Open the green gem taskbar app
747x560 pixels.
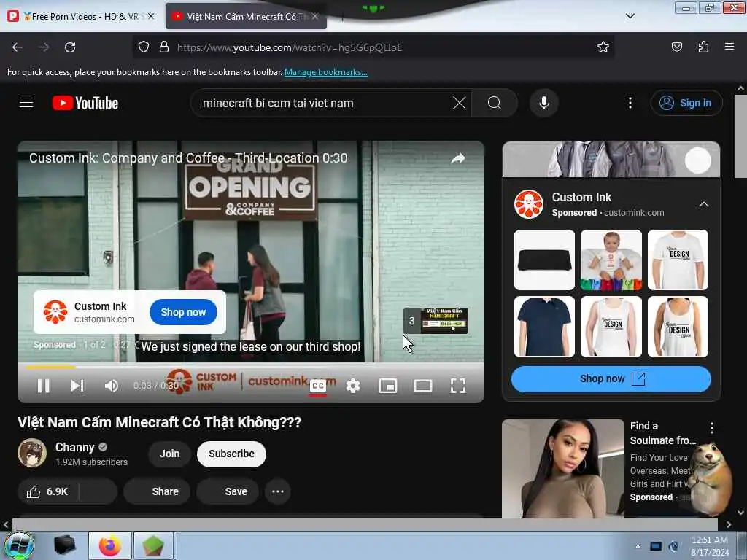tap(152, 545)
